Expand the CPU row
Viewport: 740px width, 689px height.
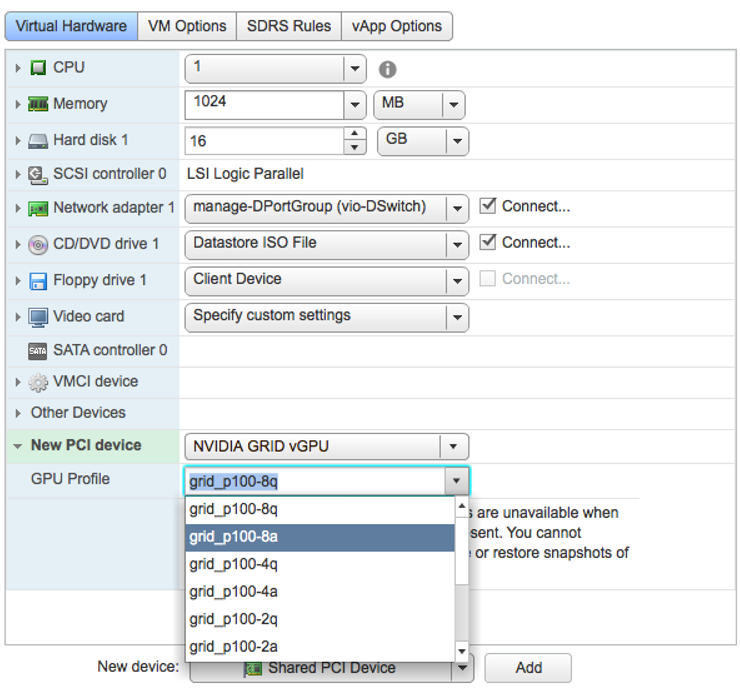(x=18, y=68)
